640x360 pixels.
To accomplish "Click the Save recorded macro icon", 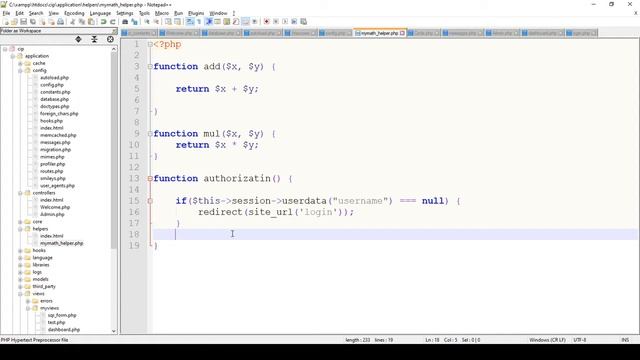I will coord(303,22).
